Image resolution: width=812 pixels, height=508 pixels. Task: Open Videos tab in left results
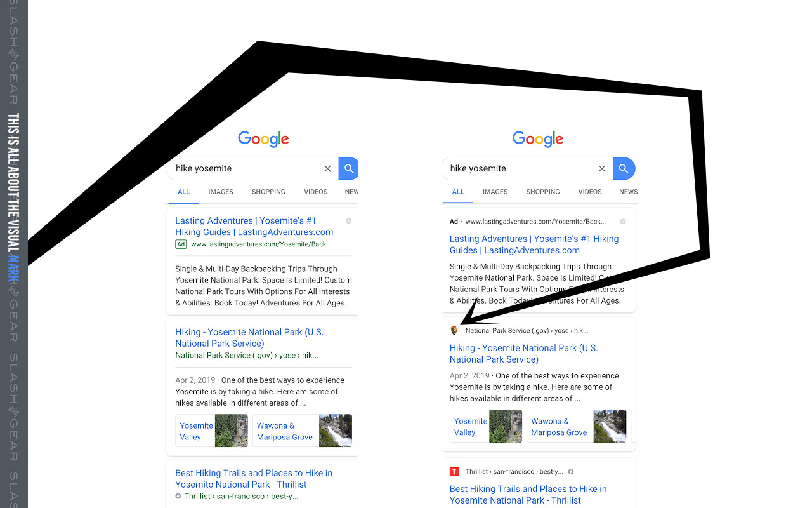tap(315, 192)
